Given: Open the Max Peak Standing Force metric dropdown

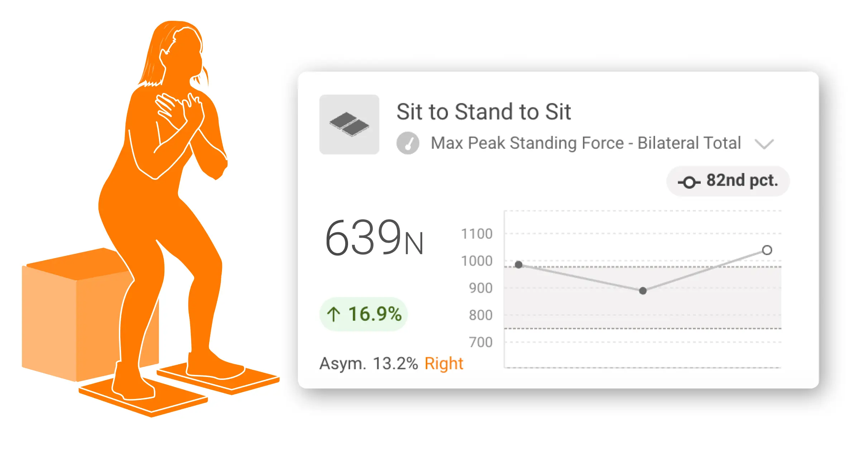Looking at the screenshot, I should coord(585,143).
